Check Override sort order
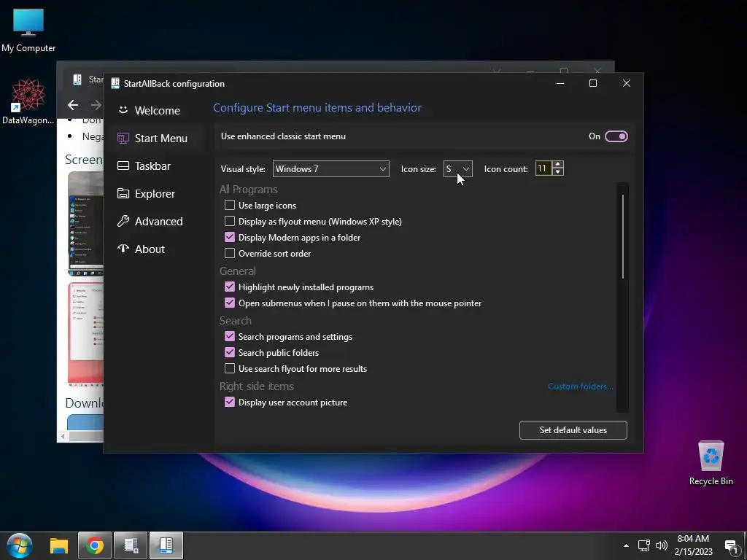This screenshot has width=747, height=560. pyautogui.click(x=230, y=253)
